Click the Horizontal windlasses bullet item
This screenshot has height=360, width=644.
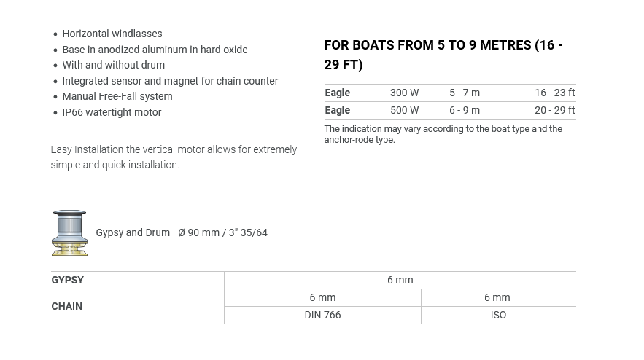[x=112, y=34]
